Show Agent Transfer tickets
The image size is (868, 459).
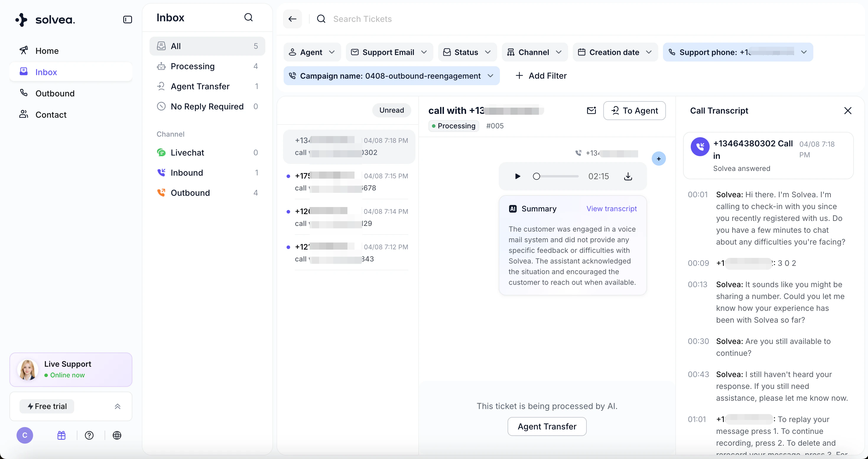click(x=207, y=86)
